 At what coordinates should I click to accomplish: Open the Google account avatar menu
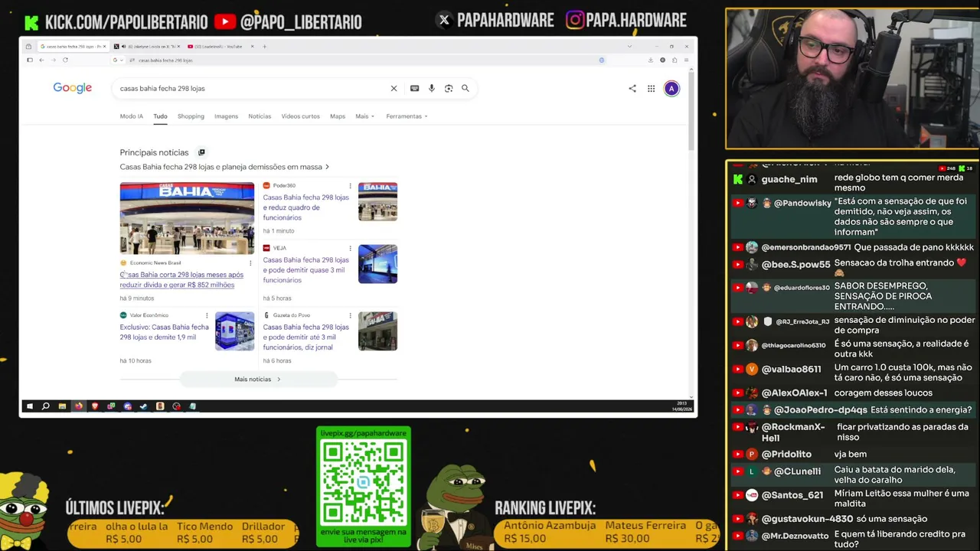point(671,89)
